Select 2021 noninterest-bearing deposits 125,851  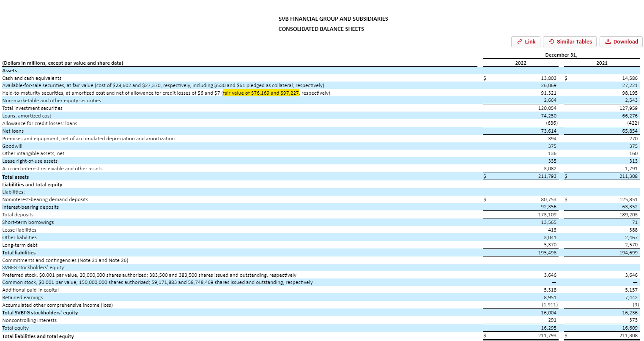pyautogui.click(x=628, y=199)
